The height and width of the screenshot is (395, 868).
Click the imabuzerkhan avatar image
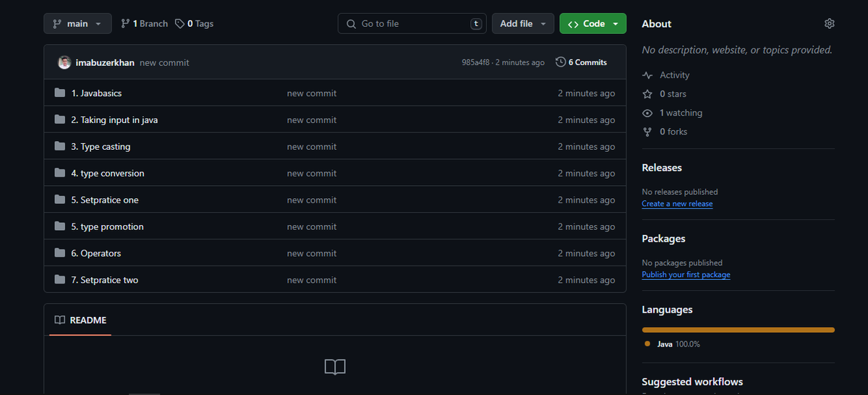point(64,62)
